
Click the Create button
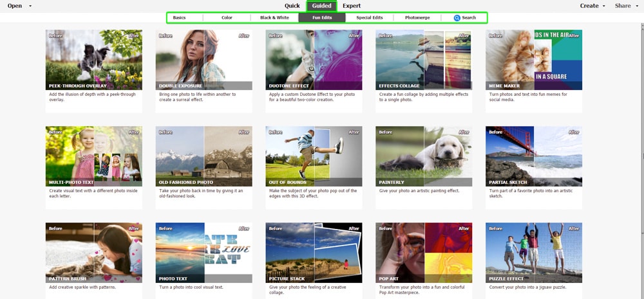pos(589,6)
